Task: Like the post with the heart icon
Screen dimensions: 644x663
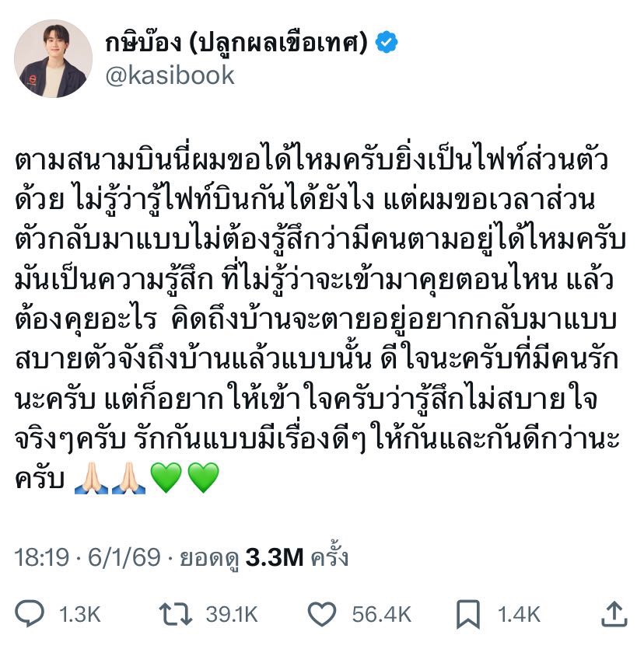Action: 321,615
